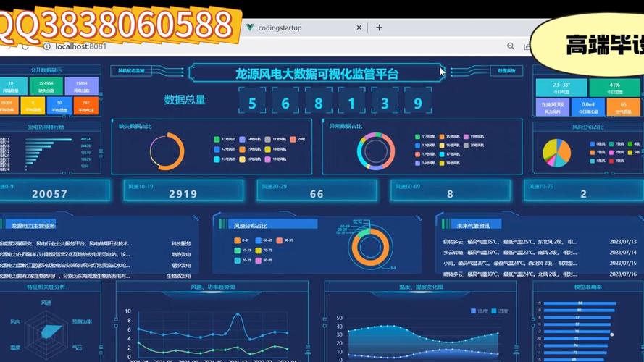Toggle 11号风机 legend in 缺失数据占比

[225, 139]
